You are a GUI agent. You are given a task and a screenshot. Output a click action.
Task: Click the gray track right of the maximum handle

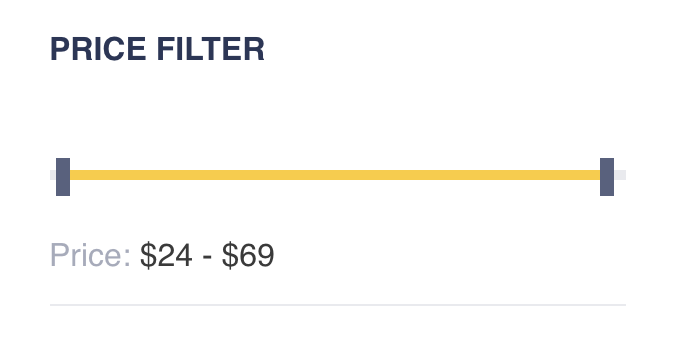coord(620,175)
